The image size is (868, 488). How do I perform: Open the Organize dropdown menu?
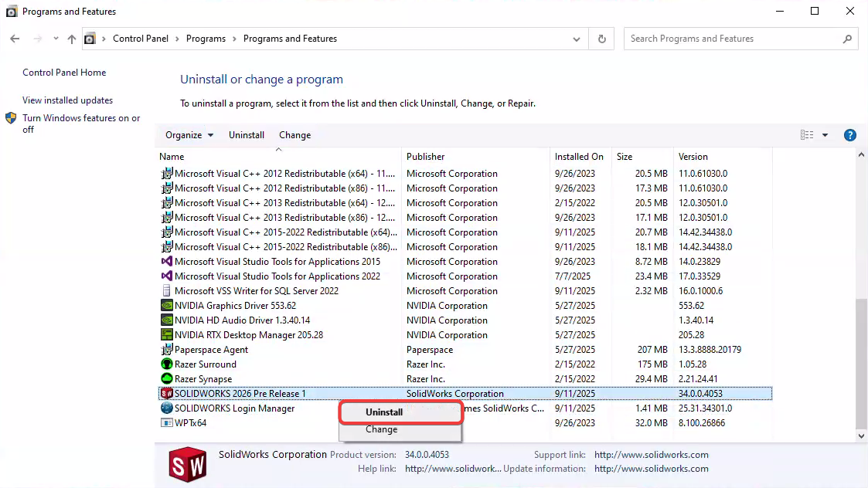[188, 134]
